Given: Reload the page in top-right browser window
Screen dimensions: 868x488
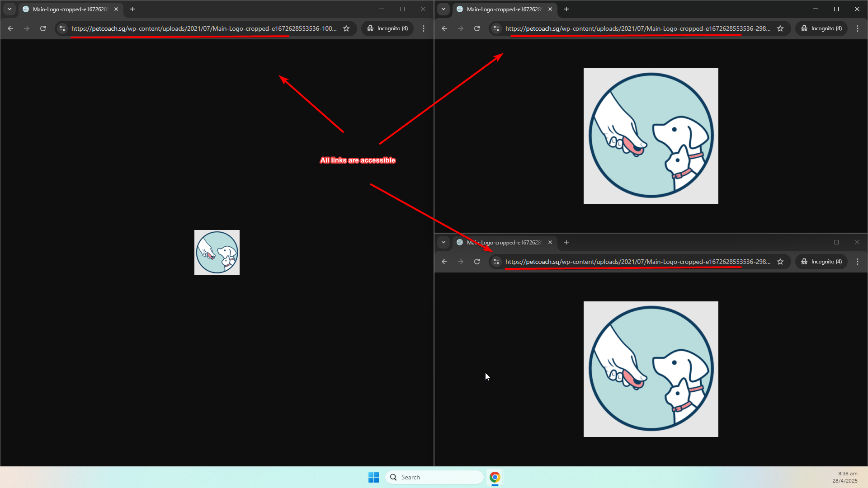Looking at the screenshot, I should (x=477, y=28).
